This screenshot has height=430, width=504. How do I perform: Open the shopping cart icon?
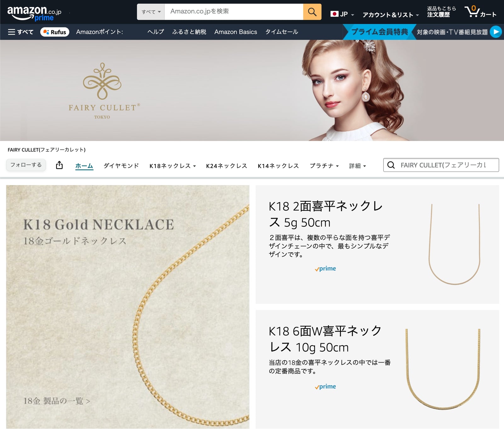[x=480, y=12]
